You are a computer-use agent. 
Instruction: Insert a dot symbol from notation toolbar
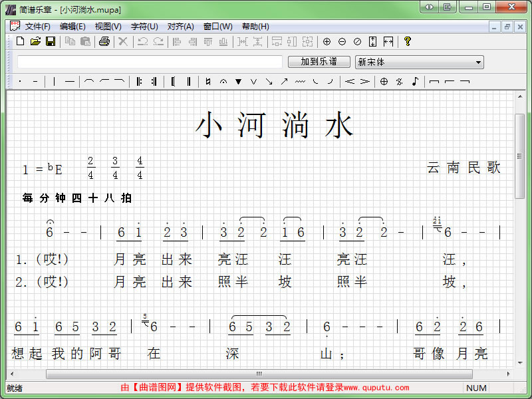coord(20,81)
